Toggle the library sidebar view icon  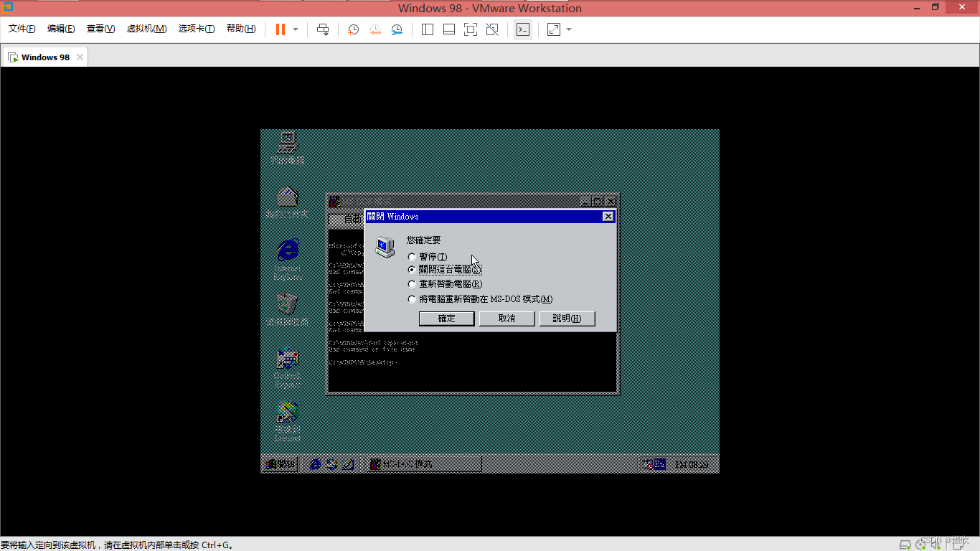pos(428,29)
